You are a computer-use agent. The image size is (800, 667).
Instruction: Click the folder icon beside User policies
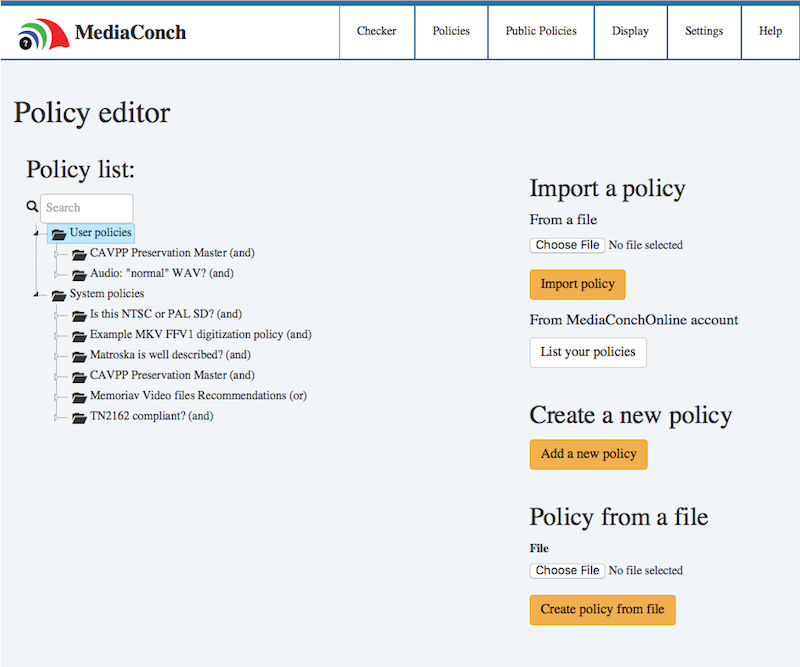(x=60, y=232)
